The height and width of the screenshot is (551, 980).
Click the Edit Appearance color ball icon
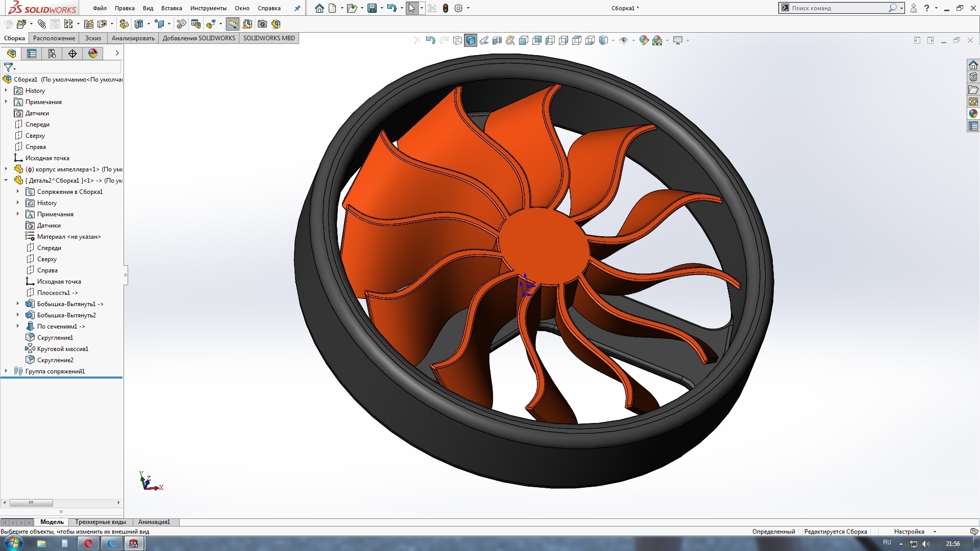pos(644,40)
